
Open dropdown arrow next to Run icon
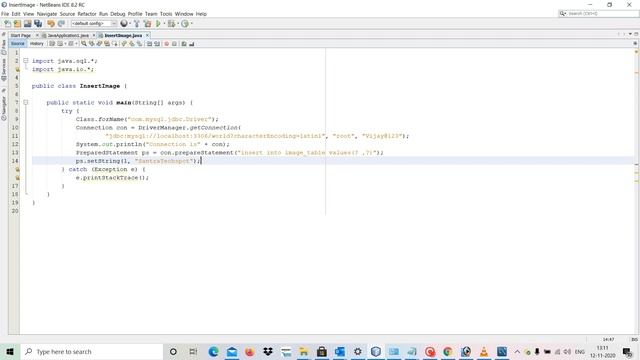coord(164,24)
